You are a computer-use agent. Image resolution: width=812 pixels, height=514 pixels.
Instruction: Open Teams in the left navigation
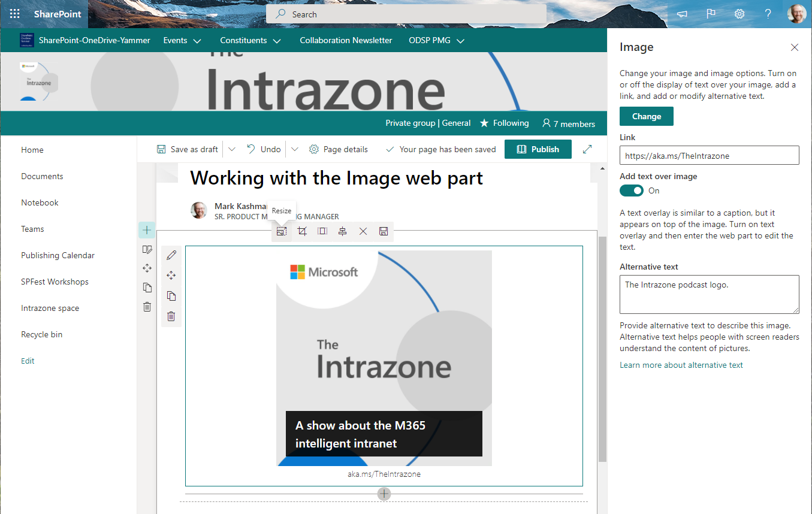click(x=32, y=229)
